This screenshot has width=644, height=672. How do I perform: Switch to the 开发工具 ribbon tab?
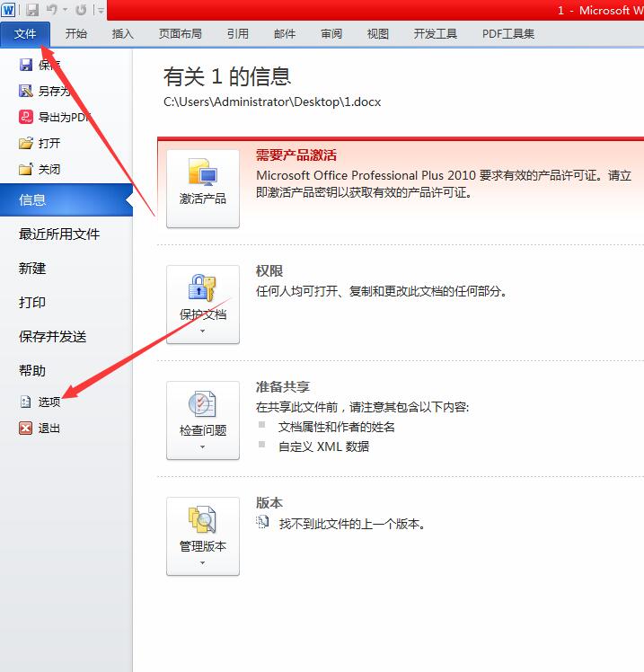[436, 34]
